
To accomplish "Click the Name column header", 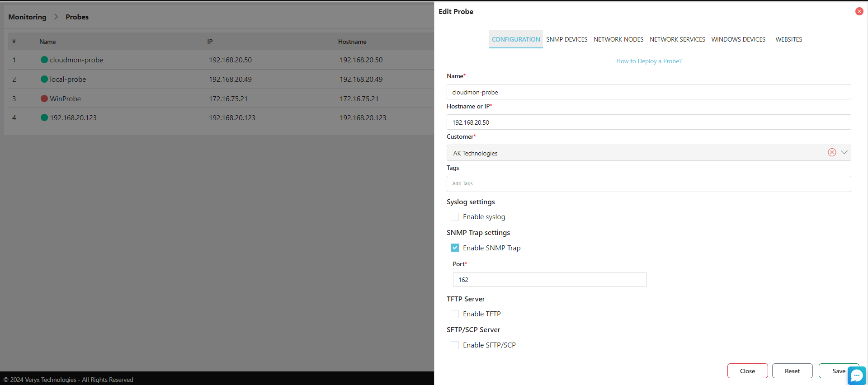I will click(47, 42).
